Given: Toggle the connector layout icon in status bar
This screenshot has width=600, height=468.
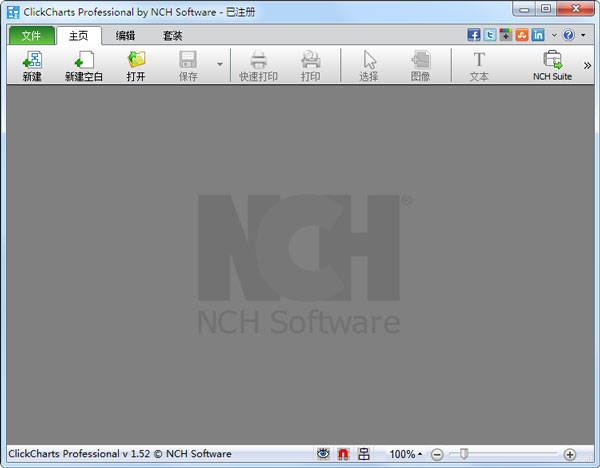Looking at the screenshot, I should (x=364, y=454).
